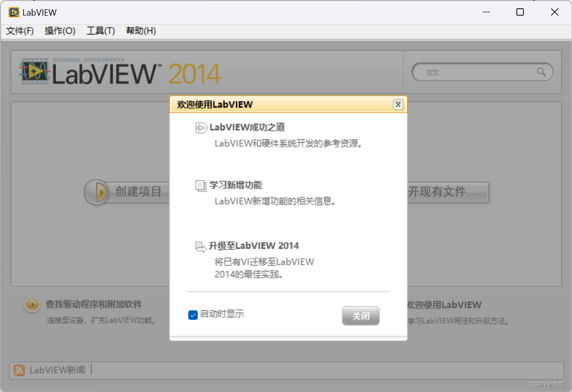Viewport: 572px width, 392px height.
Task: Uncheck the 启动时显示 checkbox
Action: tap(193, 315)
